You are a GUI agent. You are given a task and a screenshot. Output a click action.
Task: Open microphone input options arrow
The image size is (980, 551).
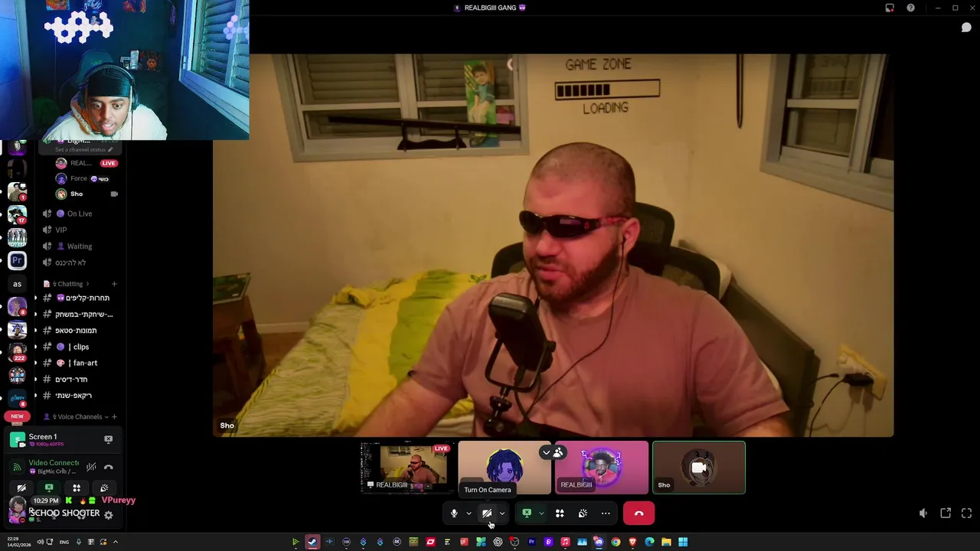point(469,514)
